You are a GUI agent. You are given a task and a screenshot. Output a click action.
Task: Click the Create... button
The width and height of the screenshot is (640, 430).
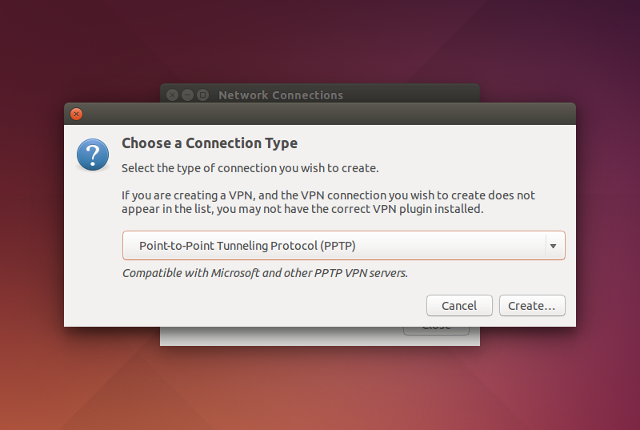532,306
